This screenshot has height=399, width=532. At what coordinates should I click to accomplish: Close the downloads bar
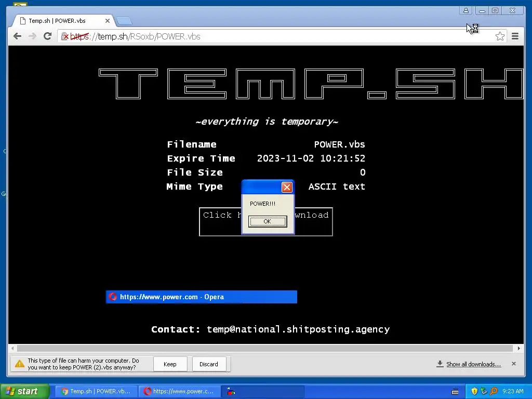pyautogui.click(x=514, y=364)
